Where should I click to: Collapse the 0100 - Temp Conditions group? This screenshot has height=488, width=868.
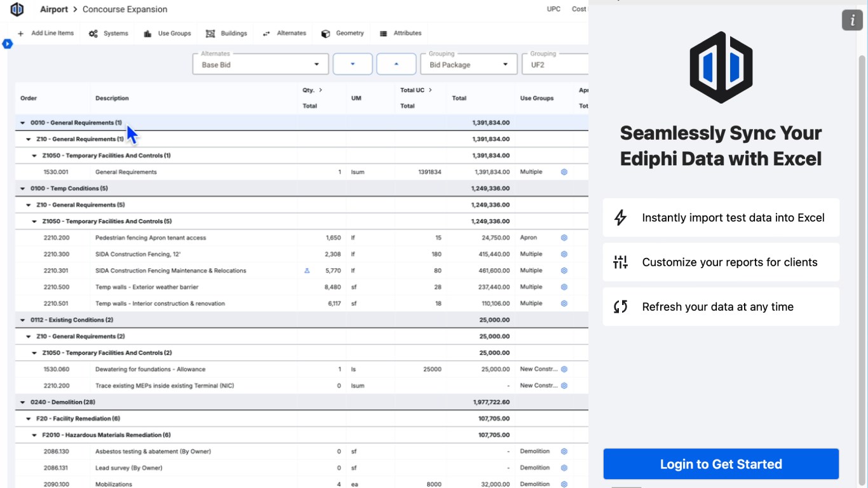[x=23, y=189]
